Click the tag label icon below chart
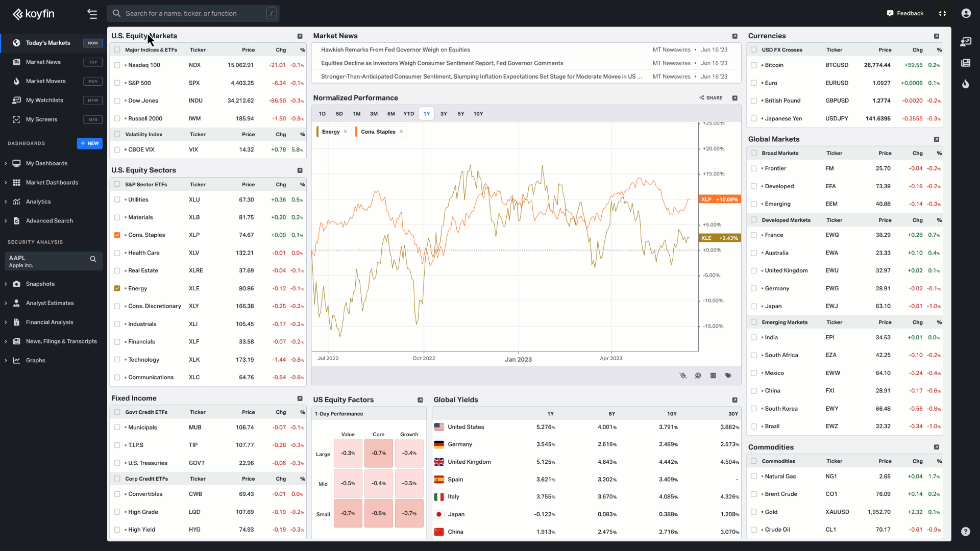Viewport: 980px width, 551px height. 728,375
